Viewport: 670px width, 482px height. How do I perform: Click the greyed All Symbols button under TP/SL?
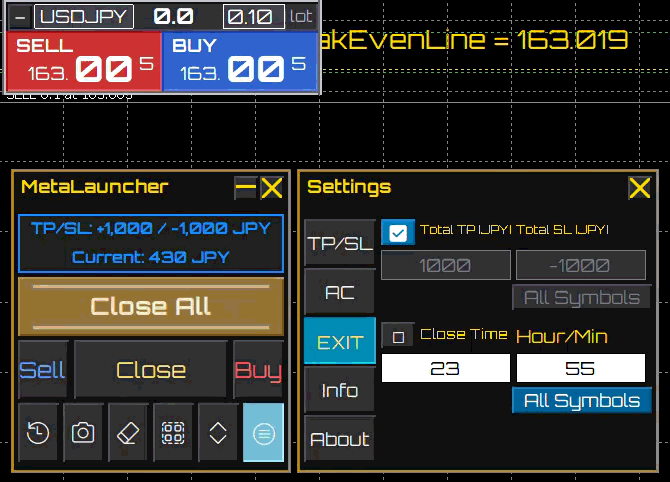tap(582, 297)
